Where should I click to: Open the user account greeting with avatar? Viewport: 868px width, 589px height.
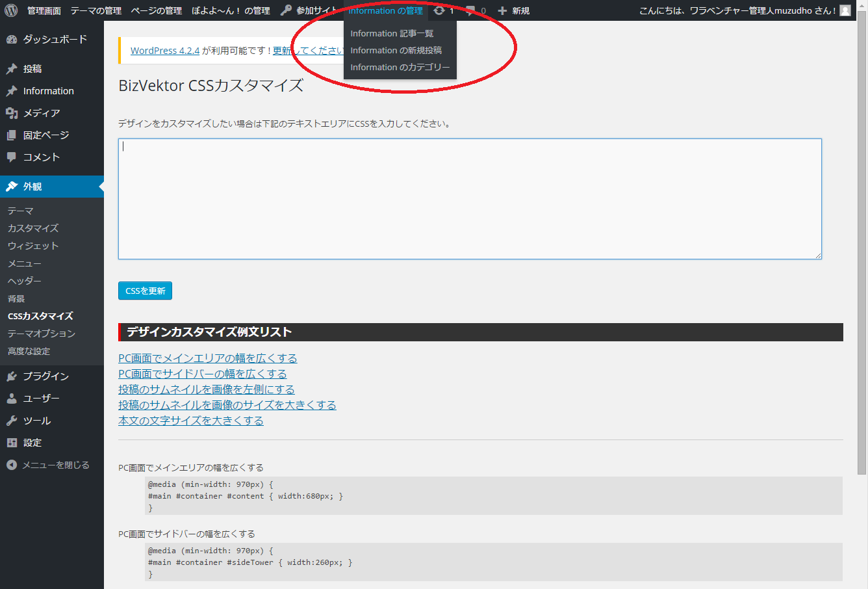click(745, 10)
